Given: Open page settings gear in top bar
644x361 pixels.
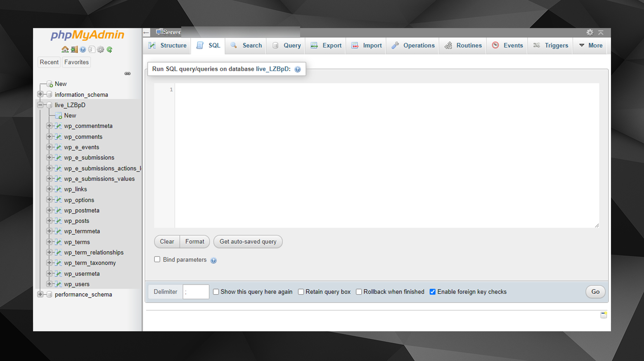Looking at the screenshot, I should point(590,32).
